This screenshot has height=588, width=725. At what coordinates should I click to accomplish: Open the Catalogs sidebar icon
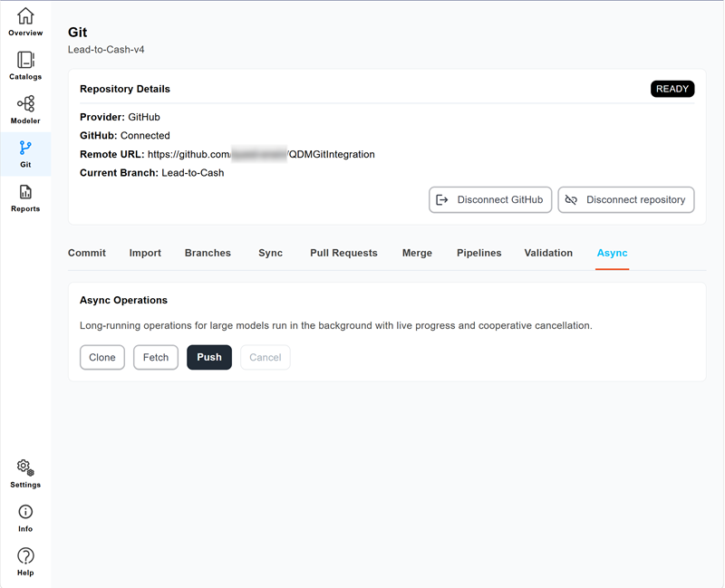(25, 60)
